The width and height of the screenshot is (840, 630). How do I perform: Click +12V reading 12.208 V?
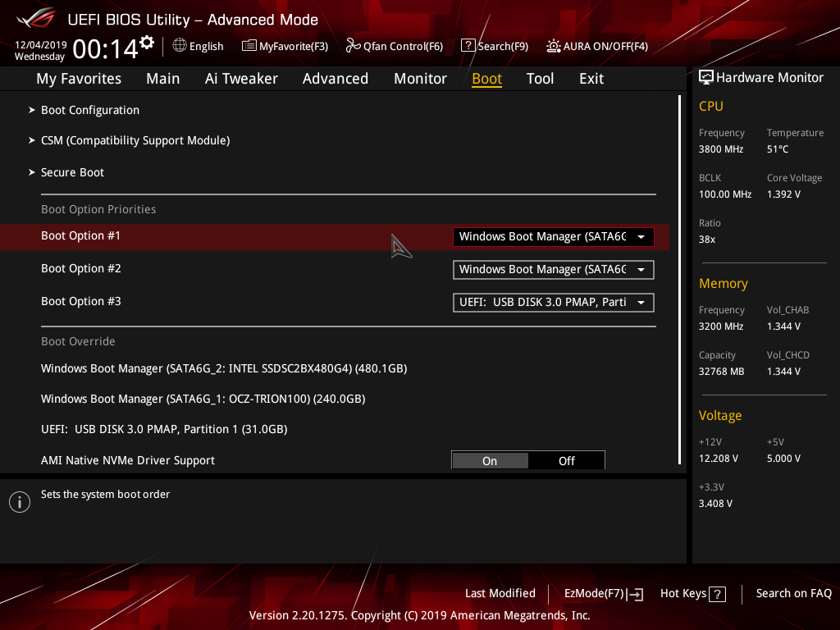click(718, 458)
